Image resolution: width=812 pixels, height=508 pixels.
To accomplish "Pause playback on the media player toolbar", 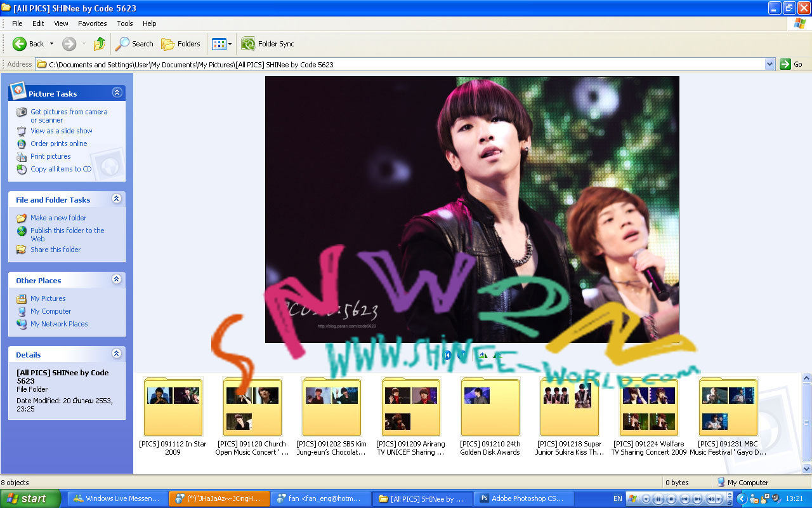I will coord(658,498).
